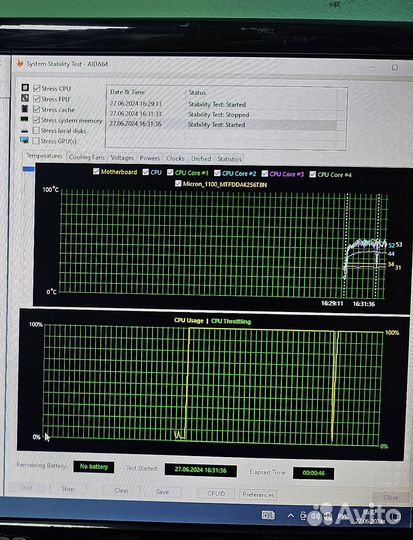The image size is (413, 540).
Task: Click the Save button
Action: (x=162, y=491)
